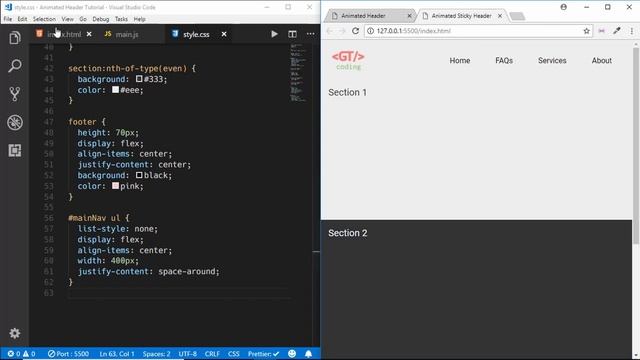This screenshot has height=360, width=640.
Task: Open the Explorer view in VS Code
Action: (15, 38)
